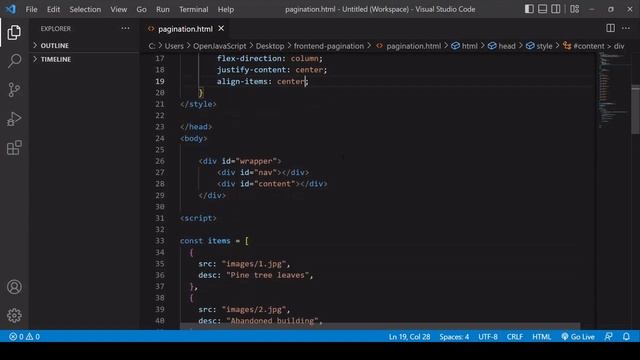Screen dimensions: 640x360
Task: Click UTF-8 encoding status item
Action: click(488, 337)
